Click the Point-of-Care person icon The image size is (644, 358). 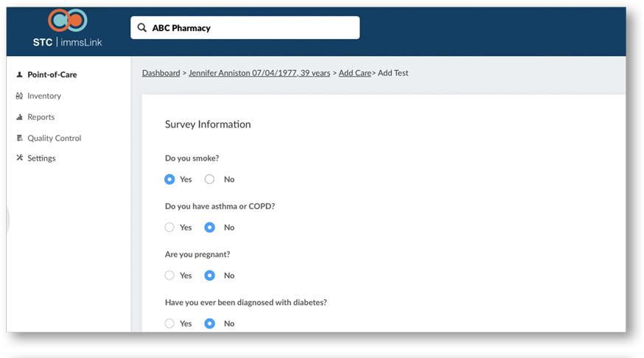click(x=19, y=74)
